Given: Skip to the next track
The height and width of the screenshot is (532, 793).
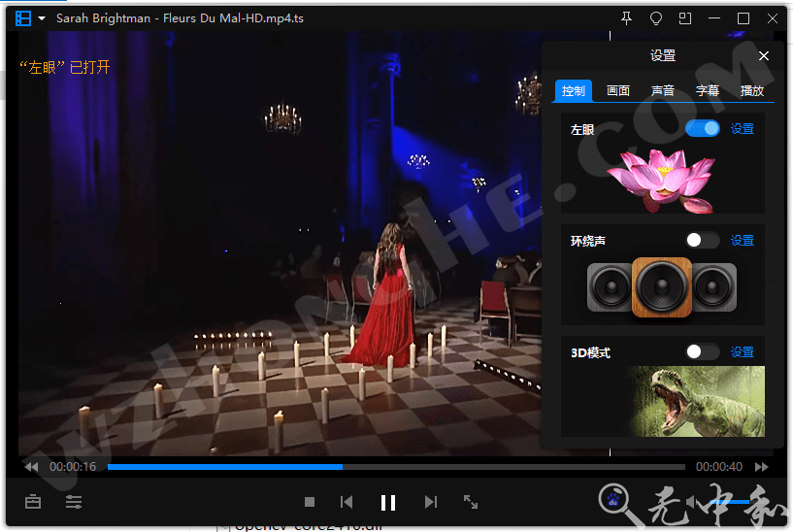Looking at the screenshot, I should (x=431, y=502).
